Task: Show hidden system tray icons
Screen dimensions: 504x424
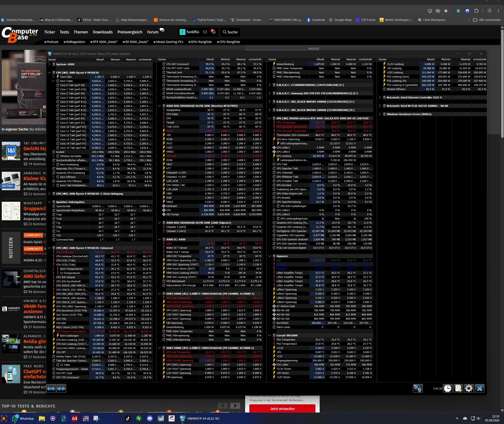Action: [x=457, y=418]
